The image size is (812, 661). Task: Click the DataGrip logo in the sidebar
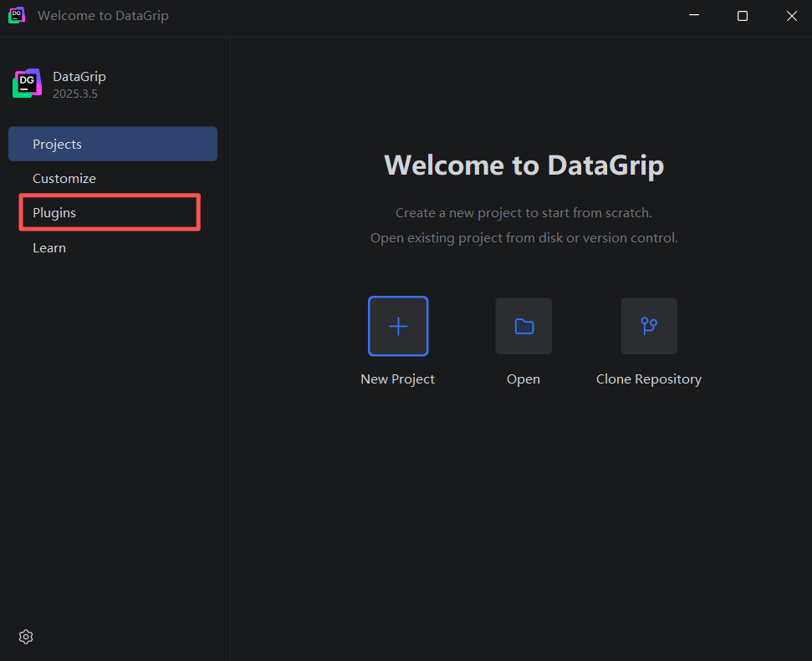click(x=28, y=84)
